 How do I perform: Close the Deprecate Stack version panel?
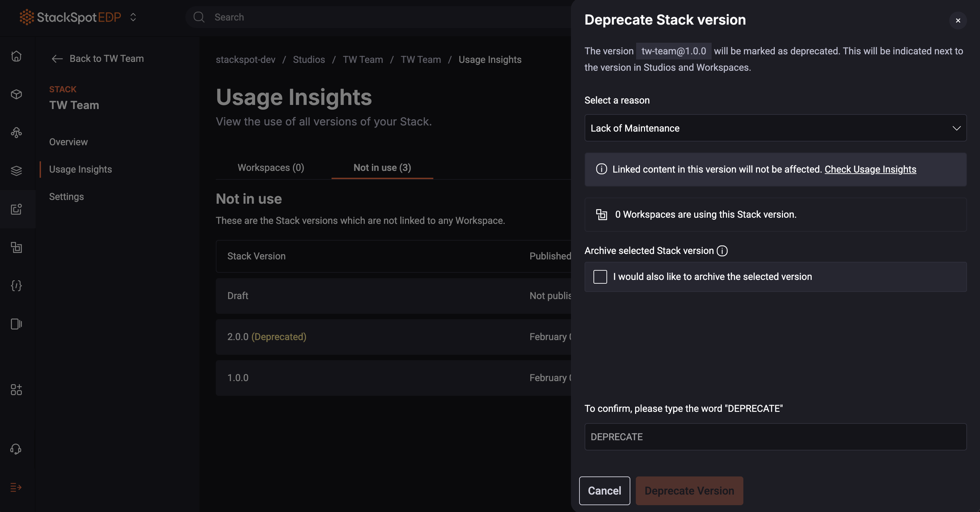(x=957, y=21)
